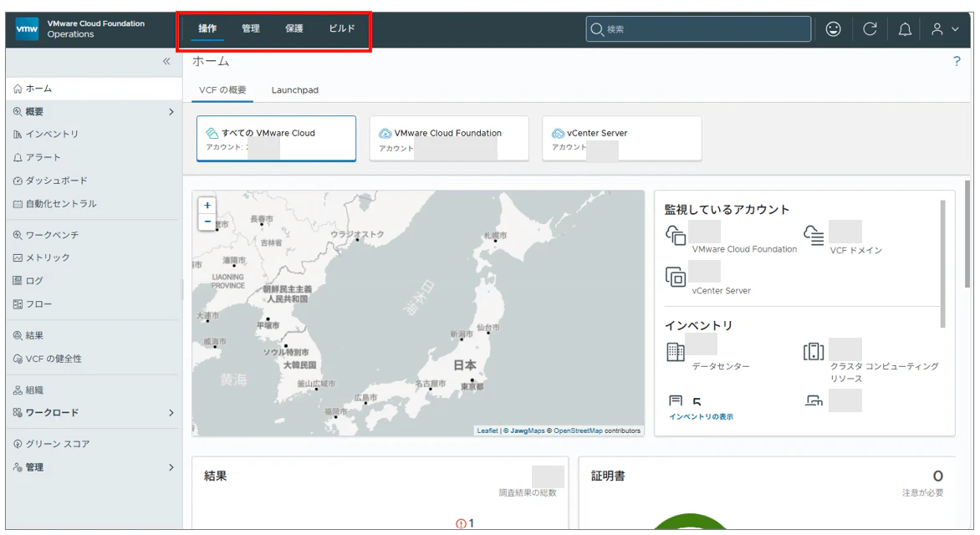The height and width of the screenshot is (535, 980).
Task: Click the vCenter Server account icon
Action: click(676, 276)
